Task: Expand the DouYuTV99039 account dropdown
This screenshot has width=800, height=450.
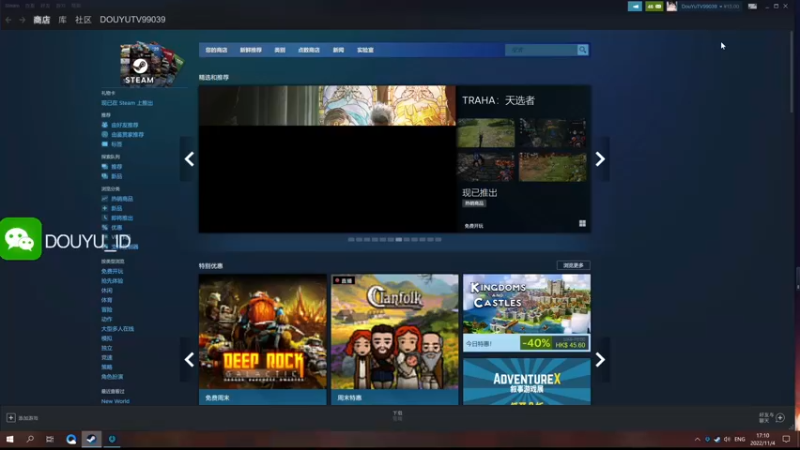Action: point(710,6)
